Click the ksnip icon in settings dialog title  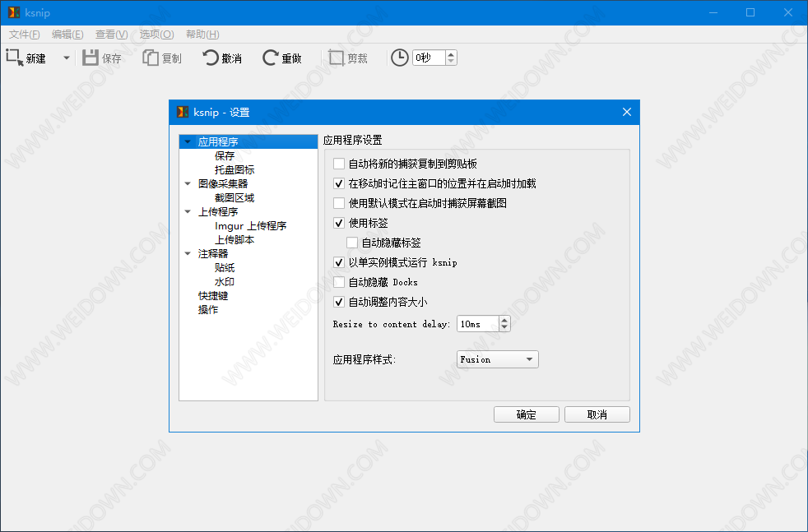pyautogui.click(x=183, y=112)
